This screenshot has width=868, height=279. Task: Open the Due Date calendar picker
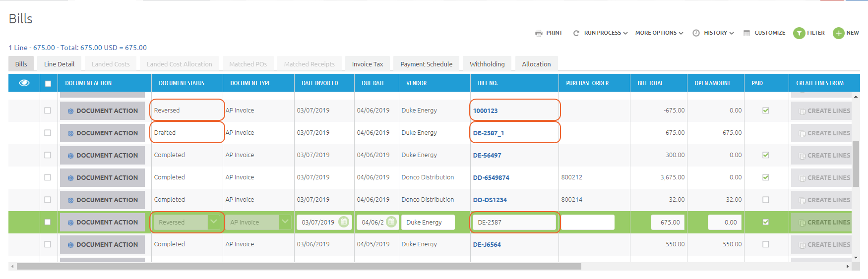click(391, 222)
